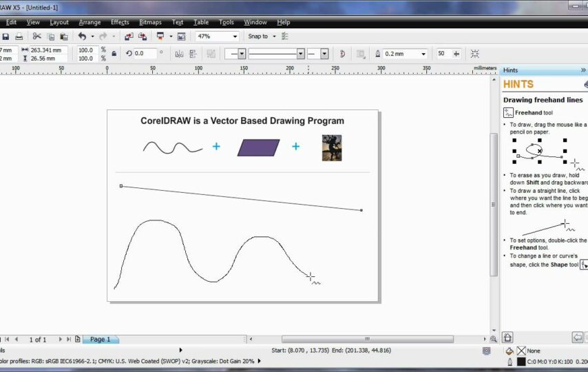Click the Back arrow in Hints docker
Image resolution: width=588 pixels, height=372 pixels.
[577, 337]
